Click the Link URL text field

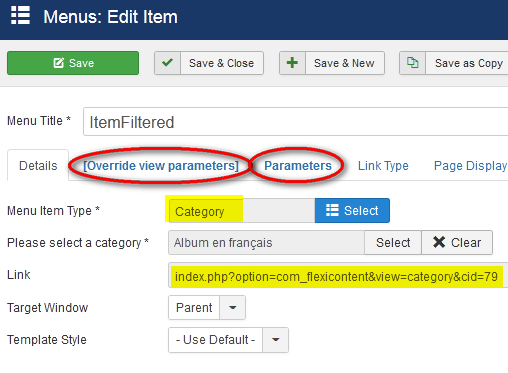pyautogui.click(x=338, y=276)
